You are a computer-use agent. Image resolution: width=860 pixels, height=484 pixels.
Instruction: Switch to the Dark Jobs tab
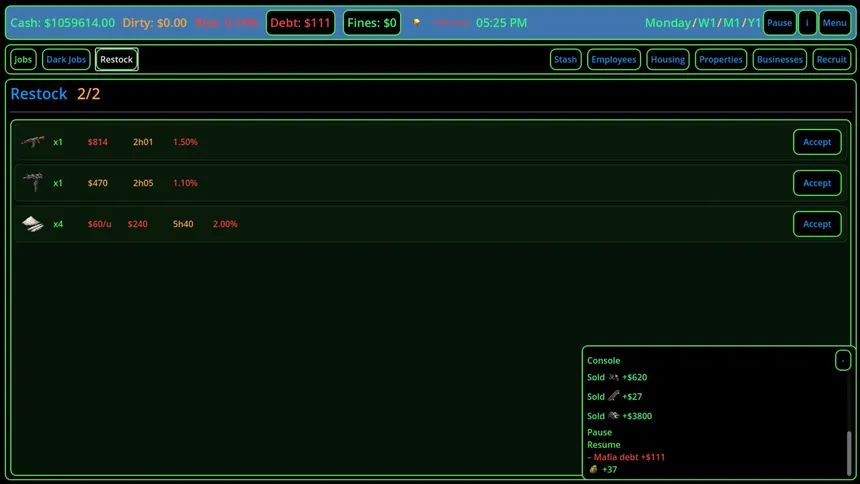(x=66, y=60)
